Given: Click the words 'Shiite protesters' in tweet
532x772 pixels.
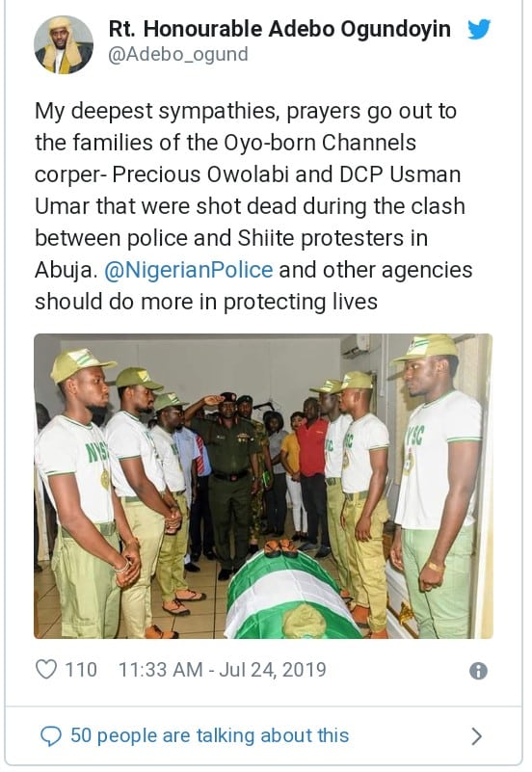Looking at the screenshot, I should 331,238.
